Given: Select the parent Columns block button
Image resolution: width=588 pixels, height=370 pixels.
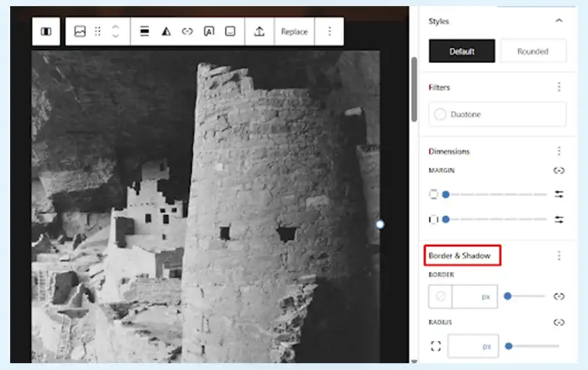Looking at the screenshot, I should pyautogui.click(x=46, y=32).
